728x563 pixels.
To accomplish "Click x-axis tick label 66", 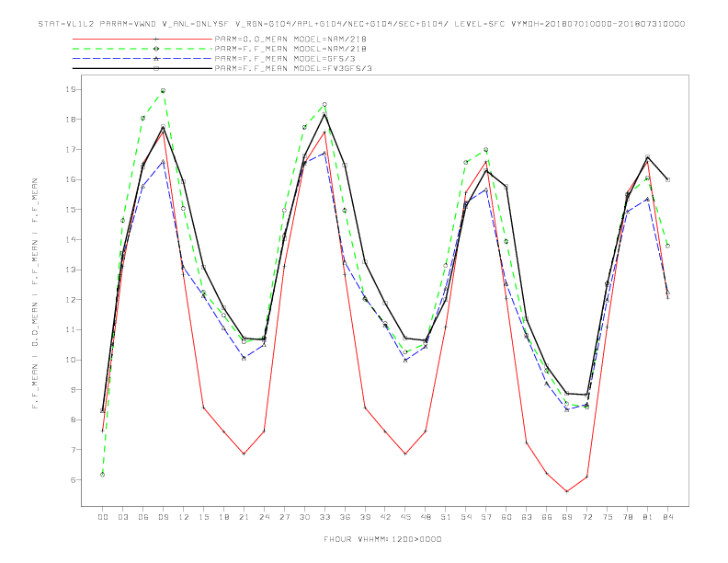I will click(x=547, y=517).
